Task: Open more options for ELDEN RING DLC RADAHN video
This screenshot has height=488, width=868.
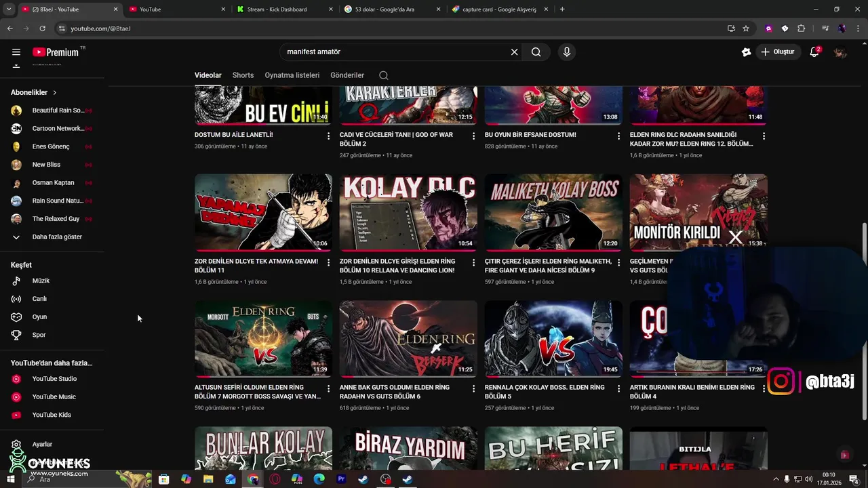Action: pyautogui.click(x=764, y=136)
